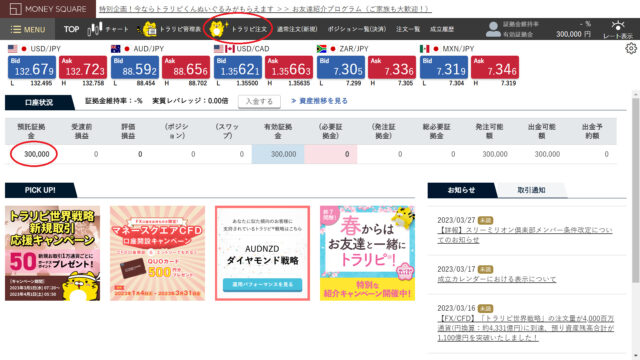Select the USD/CAD Bid price tile
The width and height of the screenshot is (640, 360).
pos(238,67)
